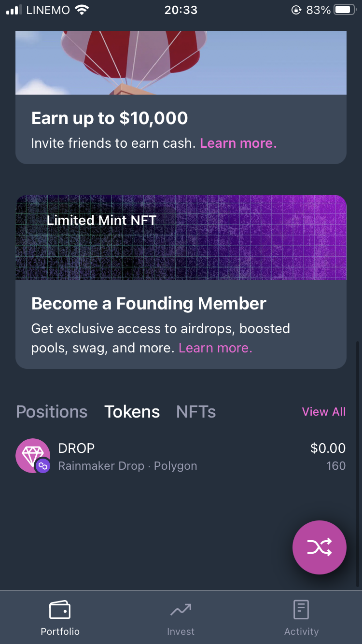Screen dimensions: 362x644
Task: Tap the parachute referral banner image
Action: pyautogui.click(x=181, y=63)
